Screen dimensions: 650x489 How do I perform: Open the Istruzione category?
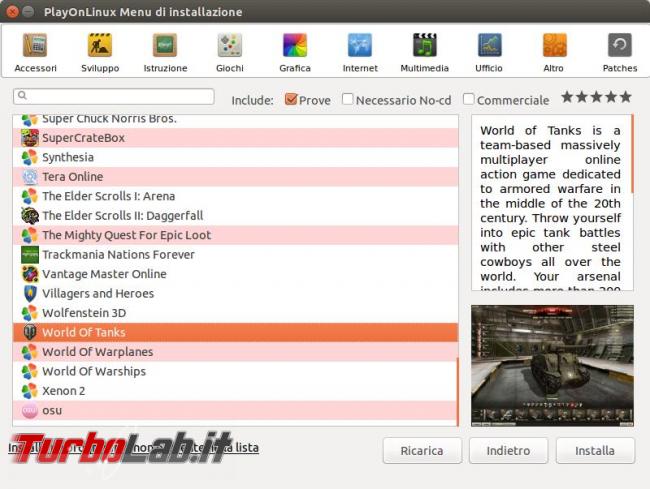165,52
